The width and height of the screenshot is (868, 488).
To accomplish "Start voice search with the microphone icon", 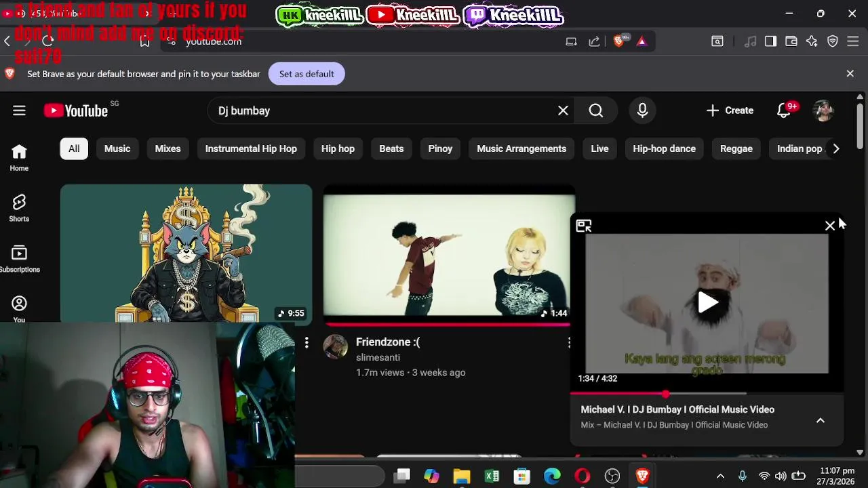I will pos(642,110).
